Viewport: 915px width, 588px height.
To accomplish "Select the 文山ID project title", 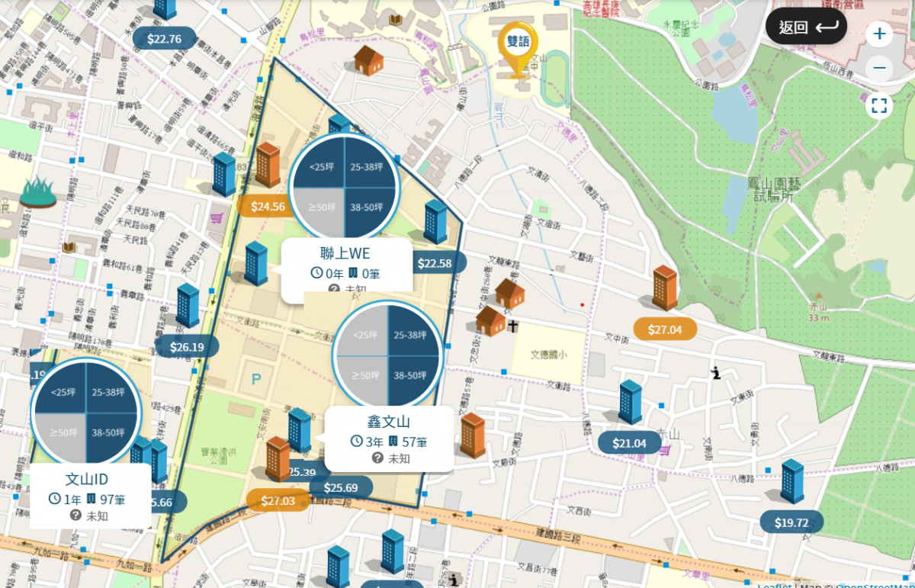I will click(87, 479).
